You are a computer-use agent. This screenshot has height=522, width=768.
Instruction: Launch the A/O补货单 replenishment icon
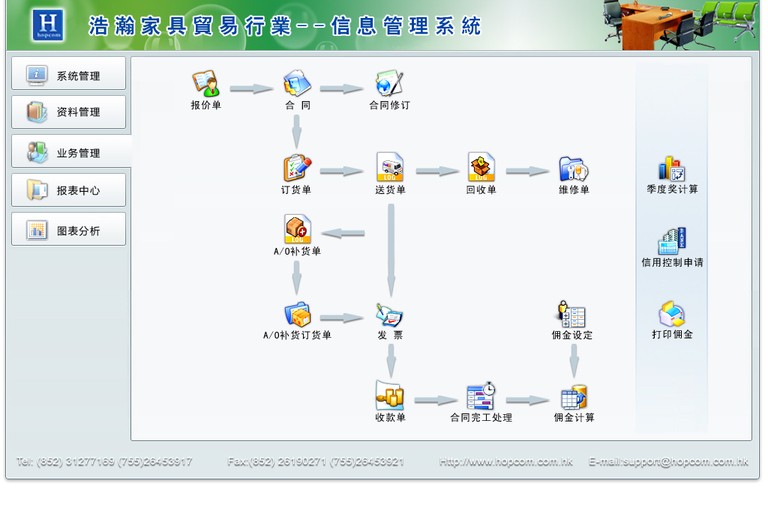point(297,231)
